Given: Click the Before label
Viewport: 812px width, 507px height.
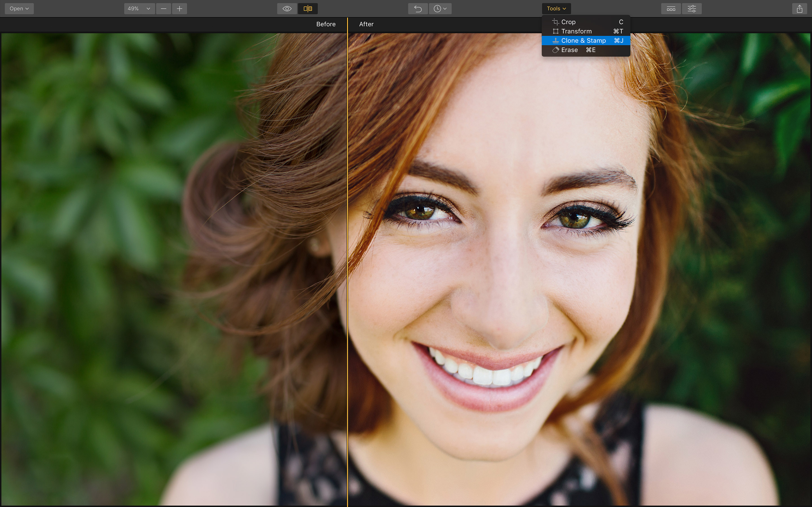Looking at the screenshot, I should click(326, 24).
